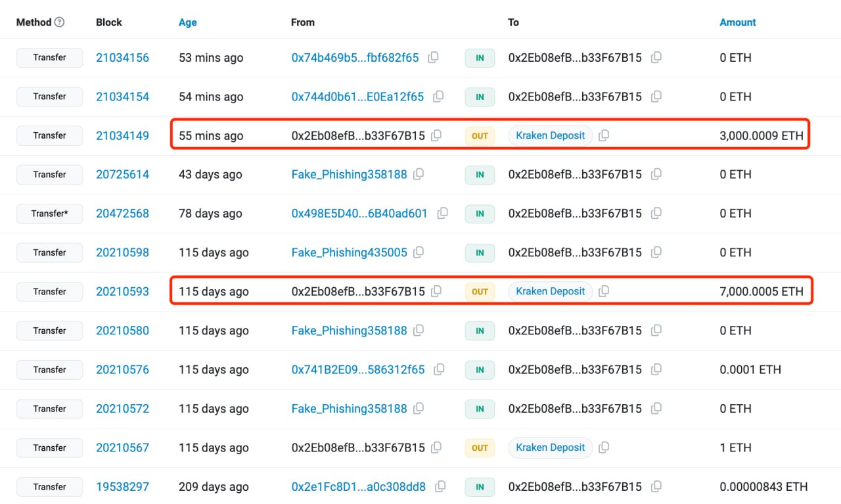Copy From address in block 20210567 row
This screenshot has height=504, width=841.
coord(436,447)
